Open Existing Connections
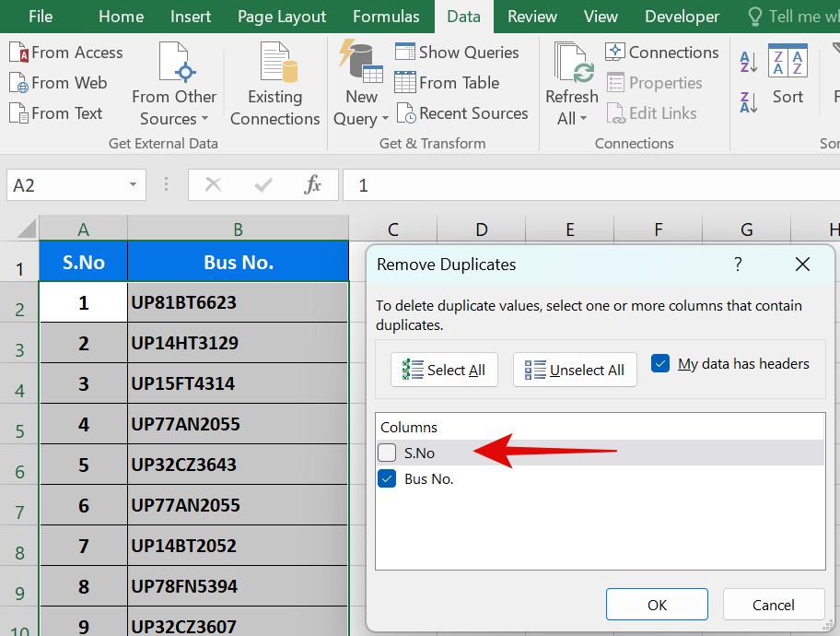 274,85
